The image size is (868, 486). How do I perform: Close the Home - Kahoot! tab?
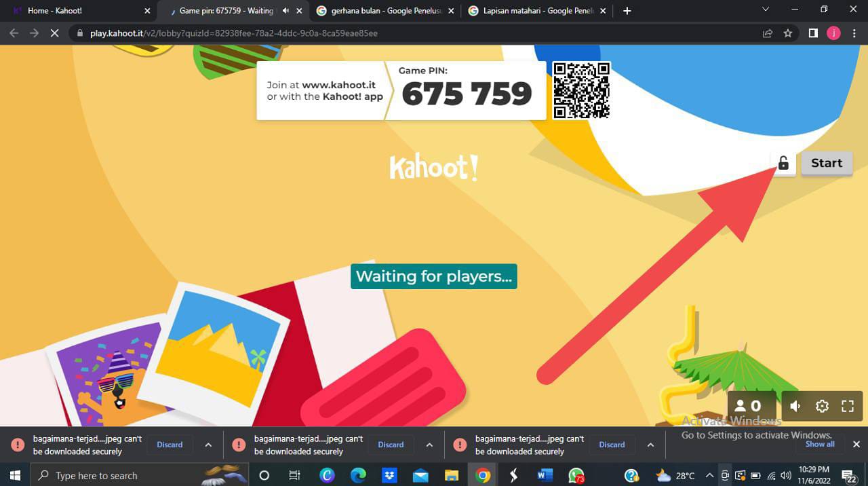147,11
